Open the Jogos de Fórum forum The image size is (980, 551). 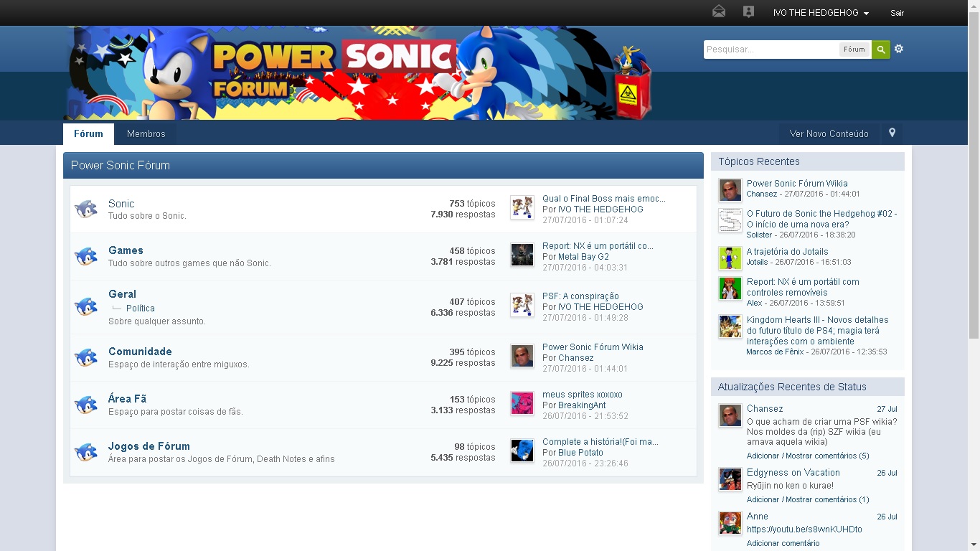pos(149,446)
